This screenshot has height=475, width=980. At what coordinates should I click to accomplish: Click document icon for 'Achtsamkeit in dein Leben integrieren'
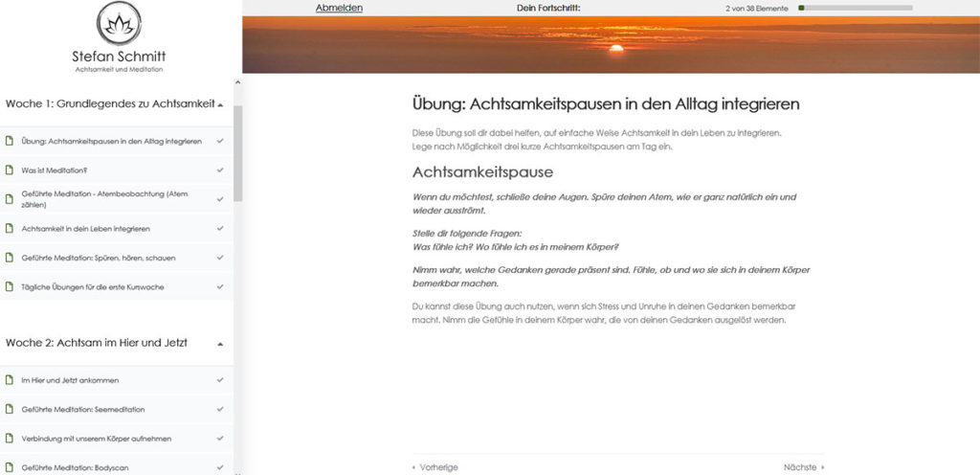[x=9, y=229]
